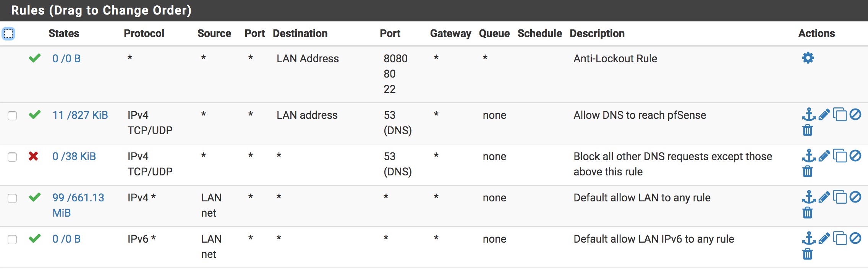Viewport: 868px width, 269px height.
Task: Click states link 0 /38 KiB
Action: pos(74,156)
